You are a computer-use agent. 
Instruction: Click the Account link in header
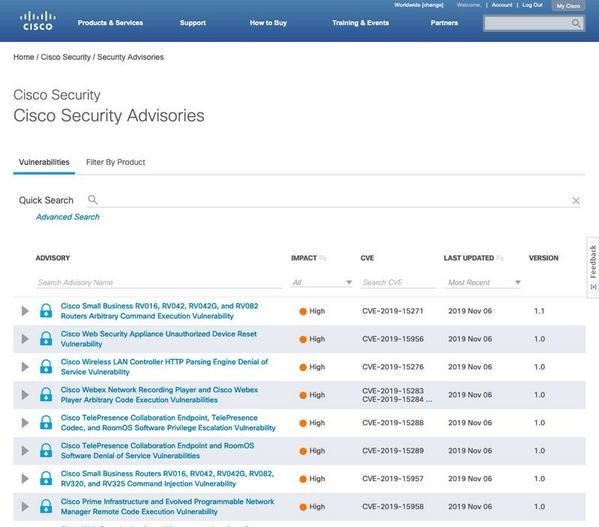click(502, 5)
